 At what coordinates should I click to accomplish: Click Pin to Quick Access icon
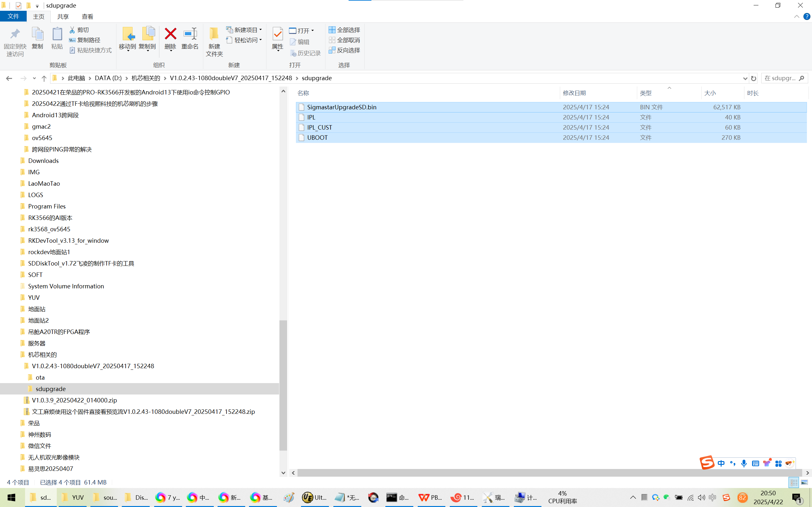tap(15, 34)
